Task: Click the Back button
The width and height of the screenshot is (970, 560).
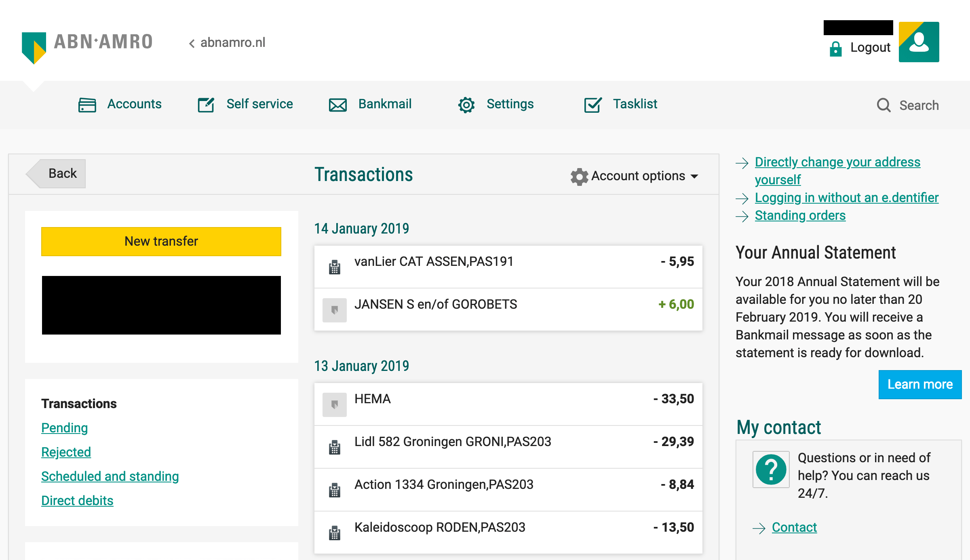Action: pos(55,173)
